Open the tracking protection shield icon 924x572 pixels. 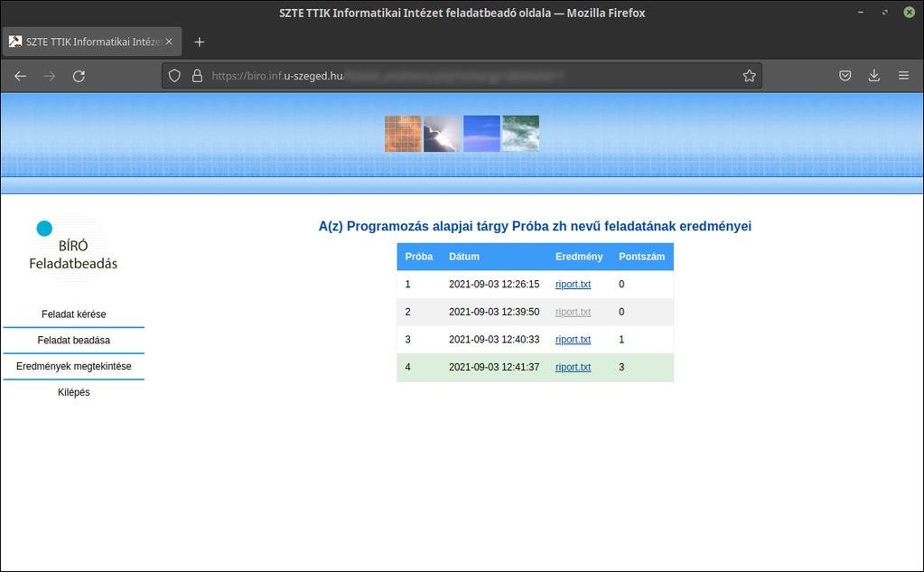[x=174, y=76]
